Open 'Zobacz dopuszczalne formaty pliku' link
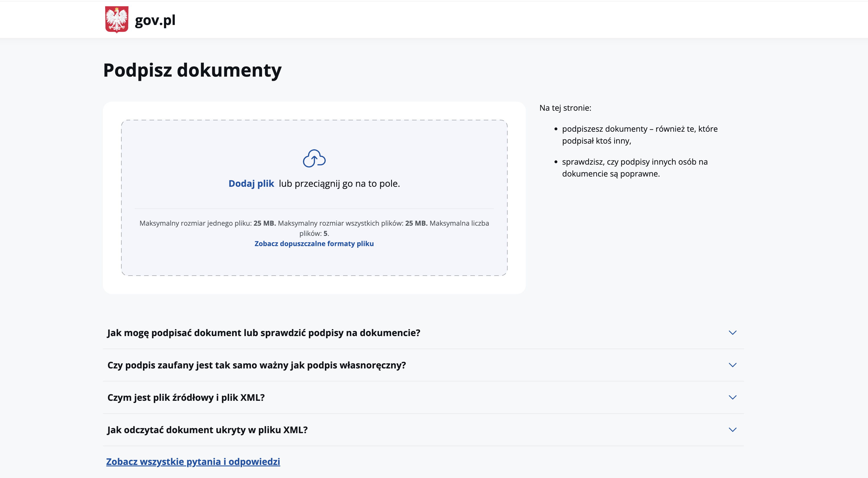 [x=314, y=243]
